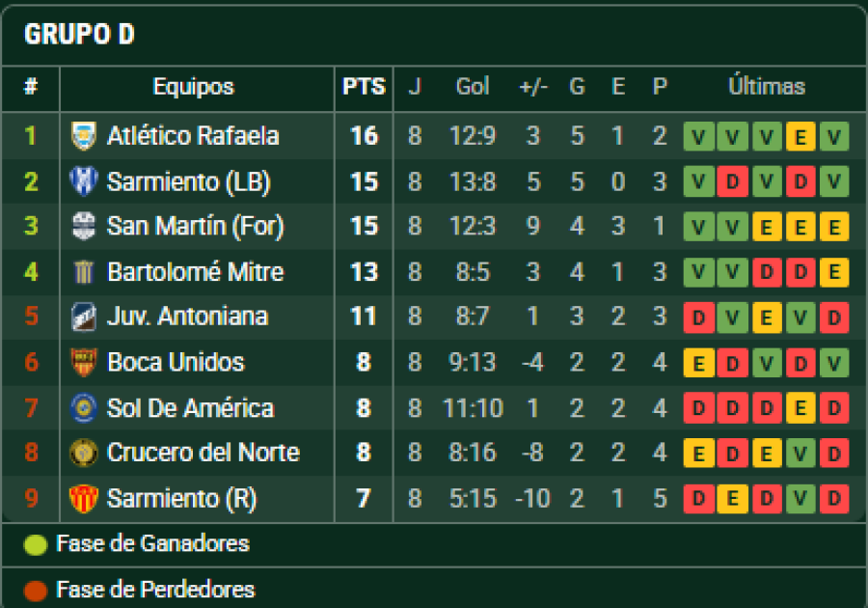Click the green Fase de Ganadores legend dot
The height and width of the screenshot is (608, 868).
tap(36, 544)
